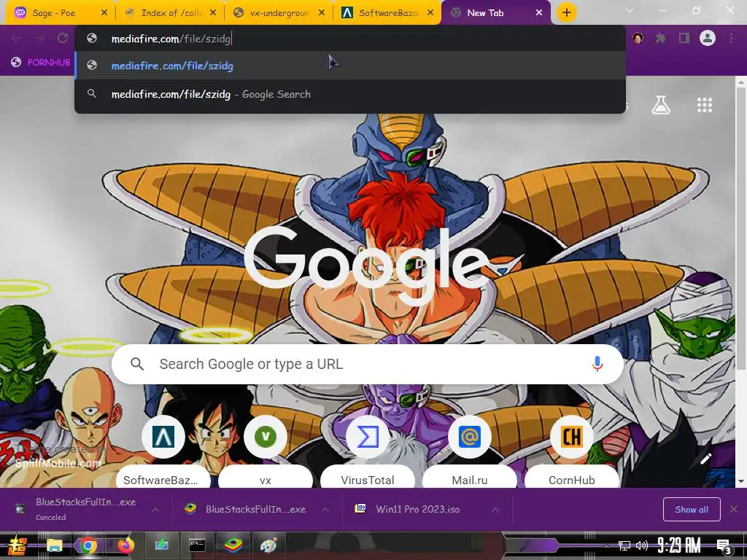
Task: Select the mediafire Google Search suggestion
Action: point(350,94)
